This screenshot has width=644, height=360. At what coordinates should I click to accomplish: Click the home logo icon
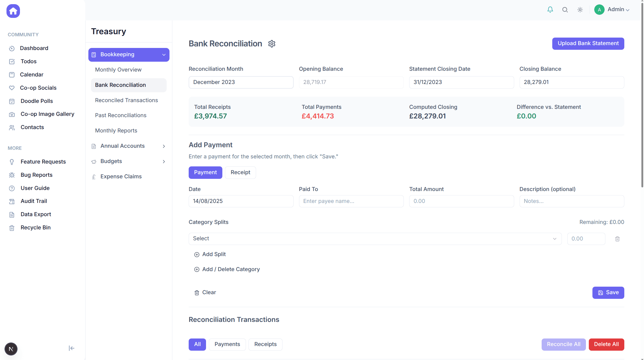(x=13, y=11)
